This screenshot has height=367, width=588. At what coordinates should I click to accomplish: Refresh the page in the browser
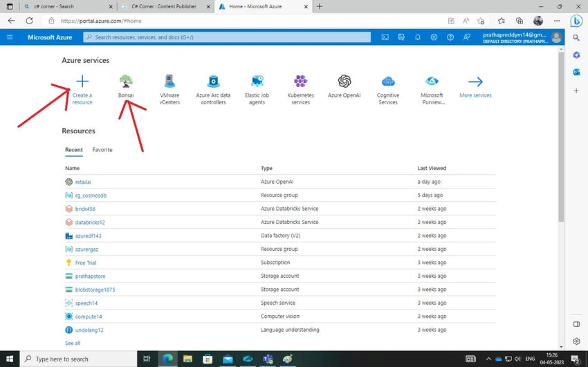pos(29,21)
